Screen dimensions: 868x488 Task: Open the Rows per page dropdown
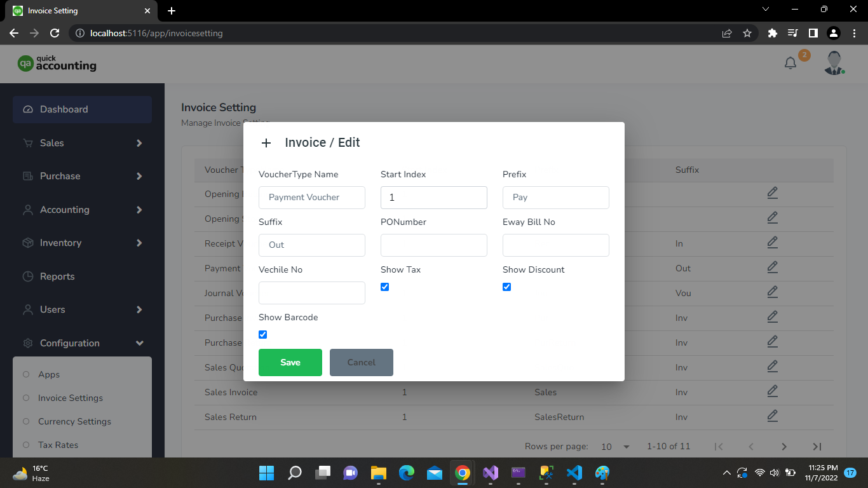(x=615, y=447)
